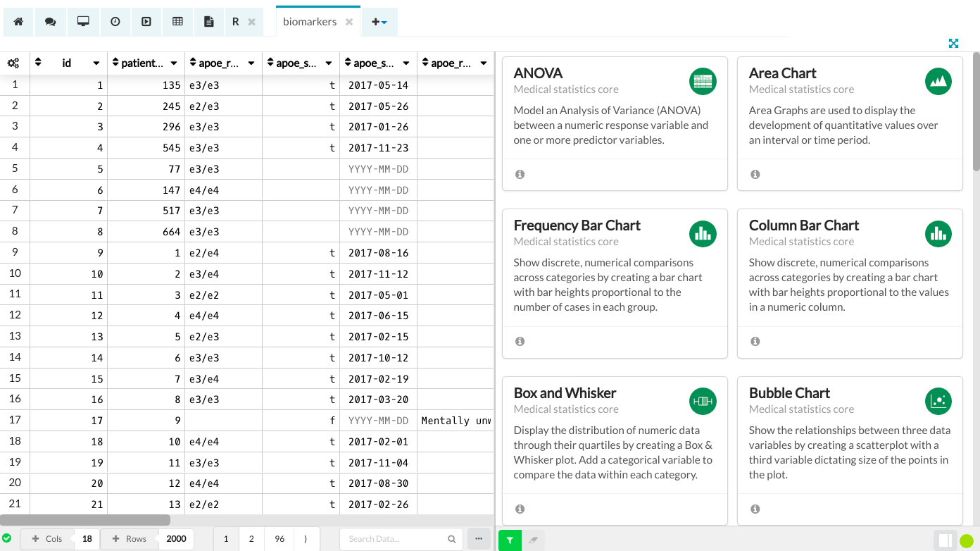Viewport: 980px width, 551px height.
Task: Open the ellipsis more-options menu
Action: 478,538
